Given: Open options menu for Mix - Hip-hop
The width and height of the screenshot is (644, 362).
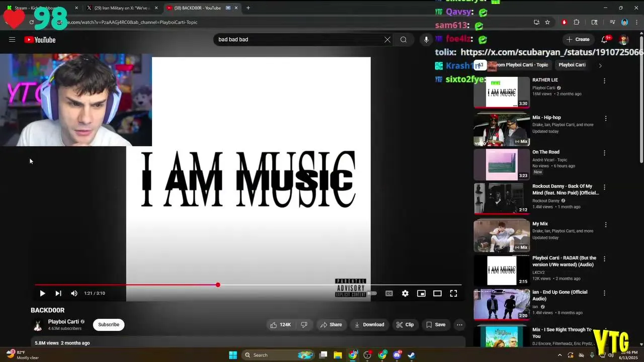Looking at the screenshot, I should pos(605,118).
